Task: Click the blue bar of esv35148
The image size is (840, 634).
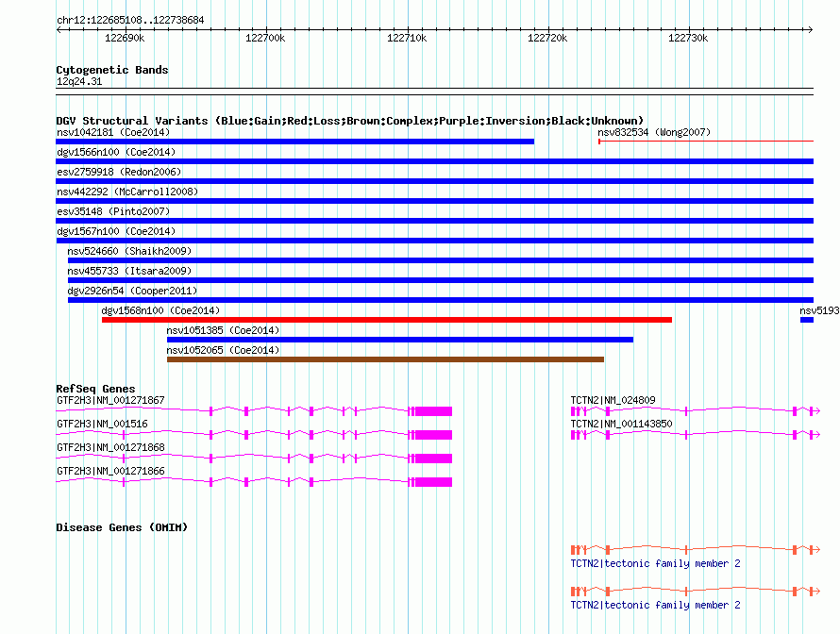Action: (x=435, y=221)
